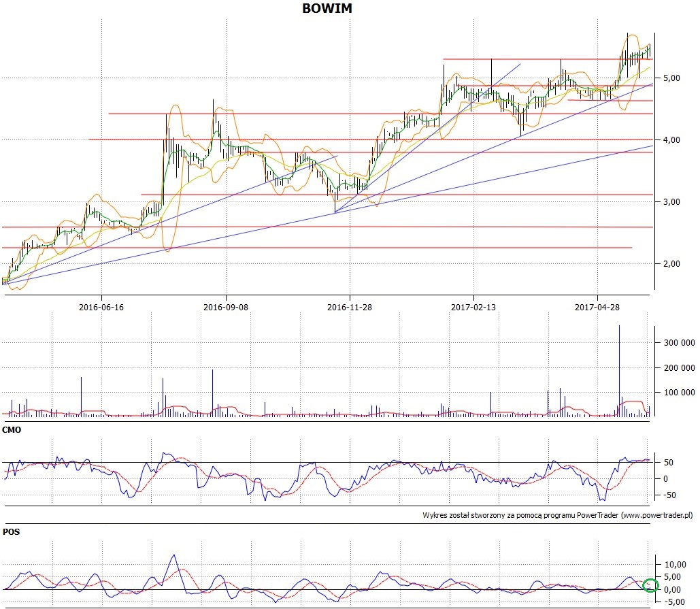Select date label 2016-06-16
The width and height of the screenshot is (700, 609).
(101, 307)
